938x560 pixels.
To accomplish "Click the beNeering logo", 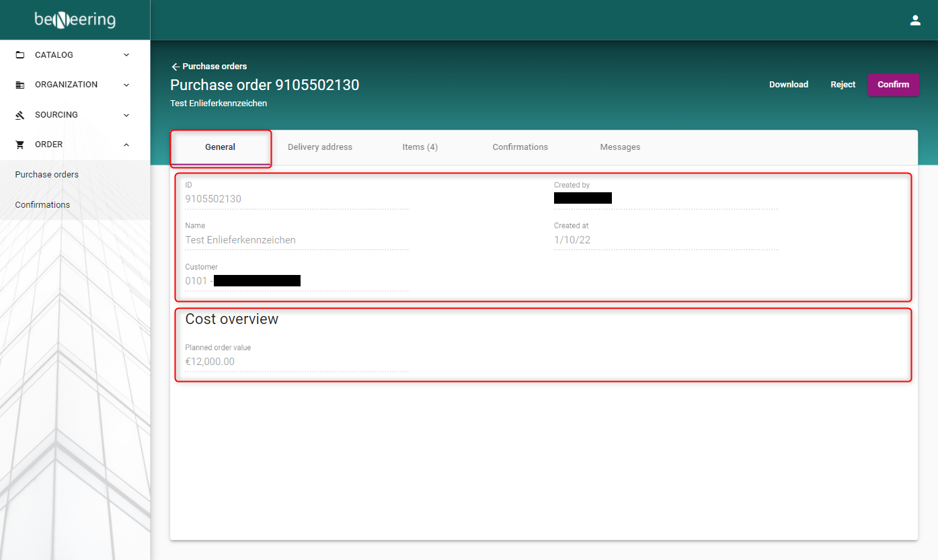I will tap(75, 20).
